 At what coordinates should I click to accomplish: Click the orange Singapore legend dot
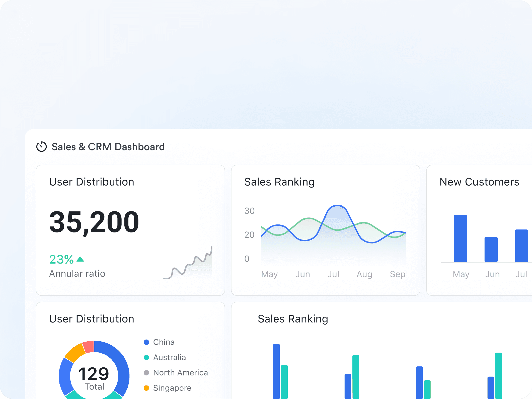click(146, 388)
